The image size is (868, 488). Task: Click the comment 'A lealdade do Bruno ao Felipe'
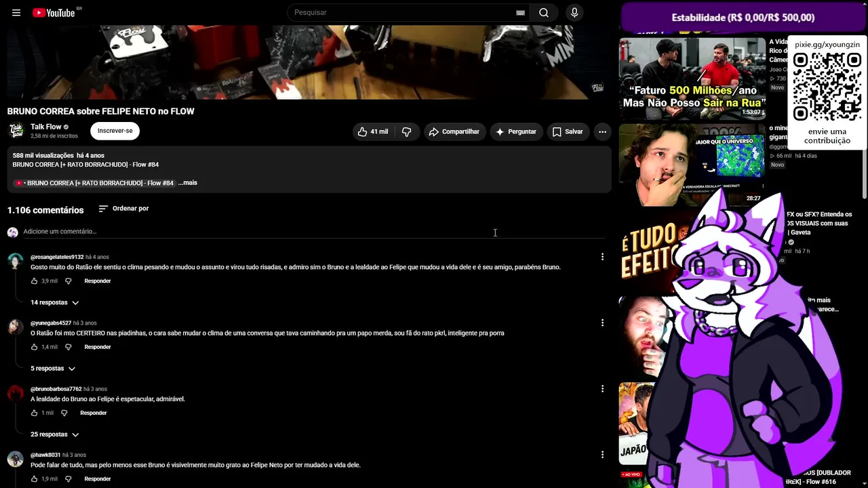[108, 399]
